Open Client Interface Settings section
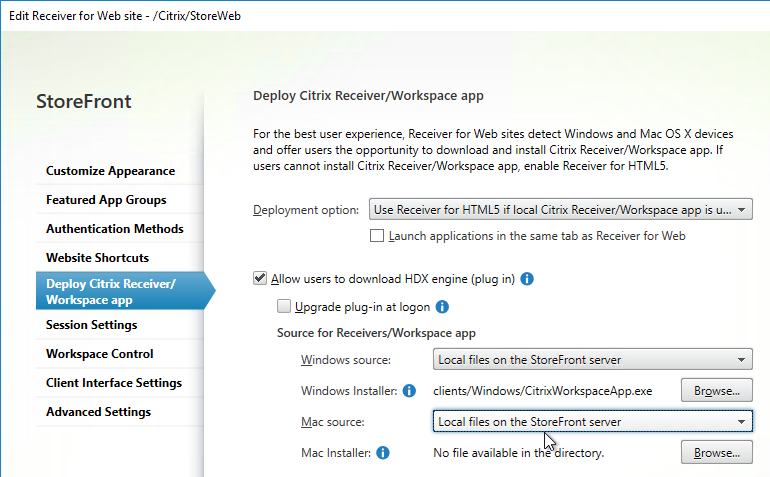 (x=114, y=383)
